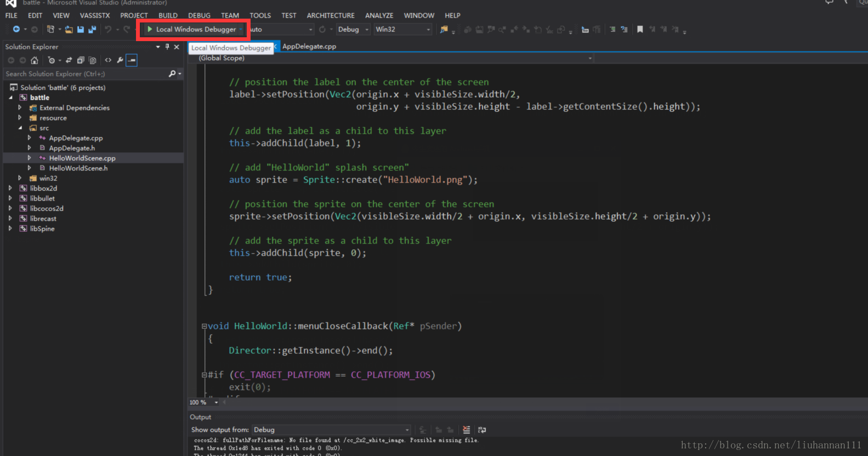
Task: Click Pending Changes Filter clock icon
Action: pos(52,60)
